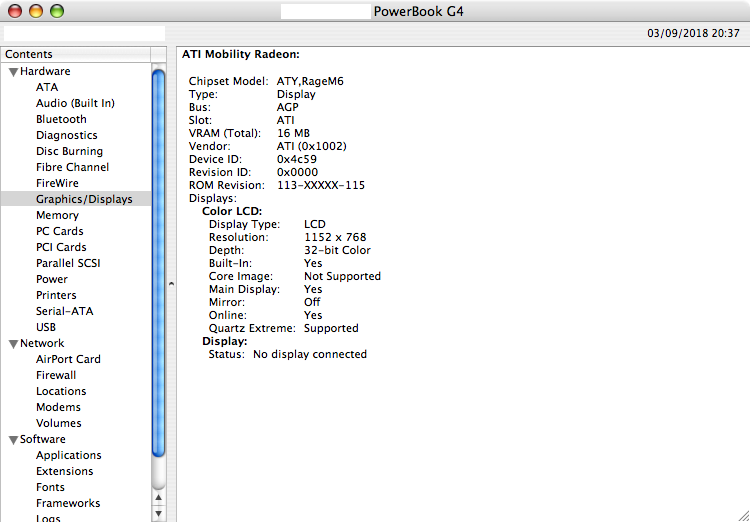Viewport: 750px width, 522px height.
Task: Click the Contents column header
Action: point(76,54)
